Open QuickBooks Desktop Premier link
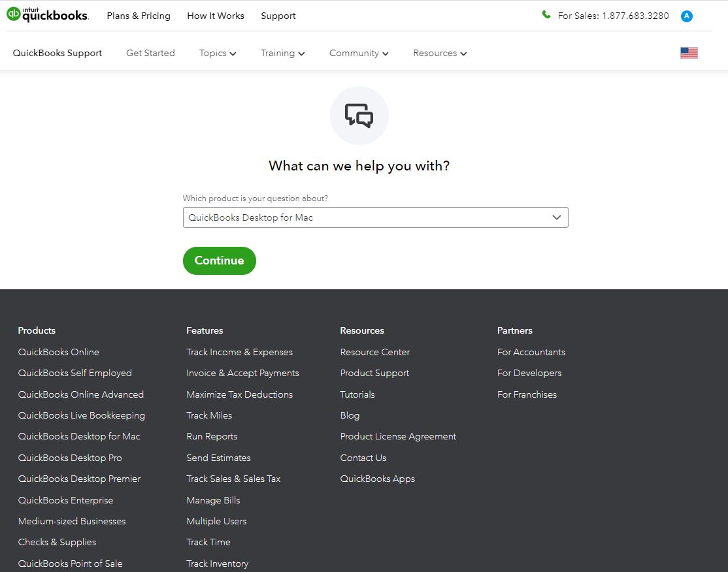 [x=79, y=479]
